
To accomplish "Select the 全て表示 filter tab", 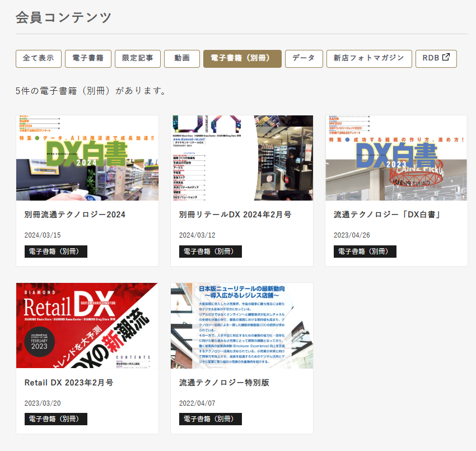I will 39,58.
